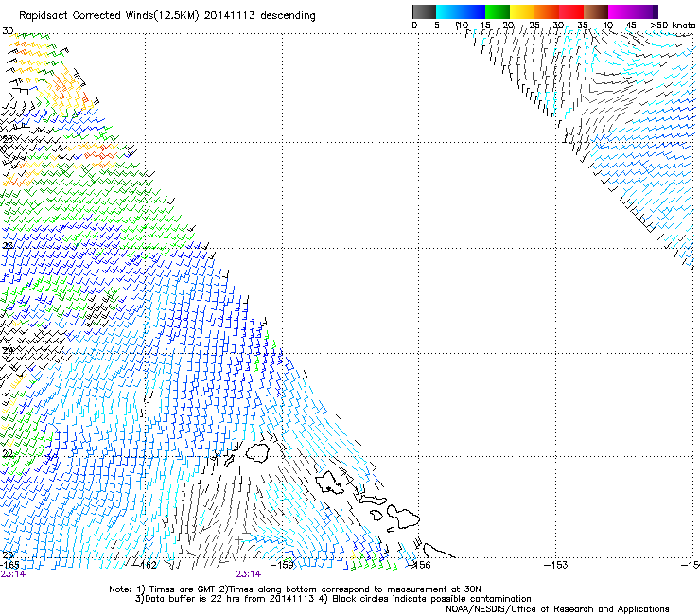700x615 pixels.
Task: Click the '25' label on wind-speed legend
Action: 534,26
